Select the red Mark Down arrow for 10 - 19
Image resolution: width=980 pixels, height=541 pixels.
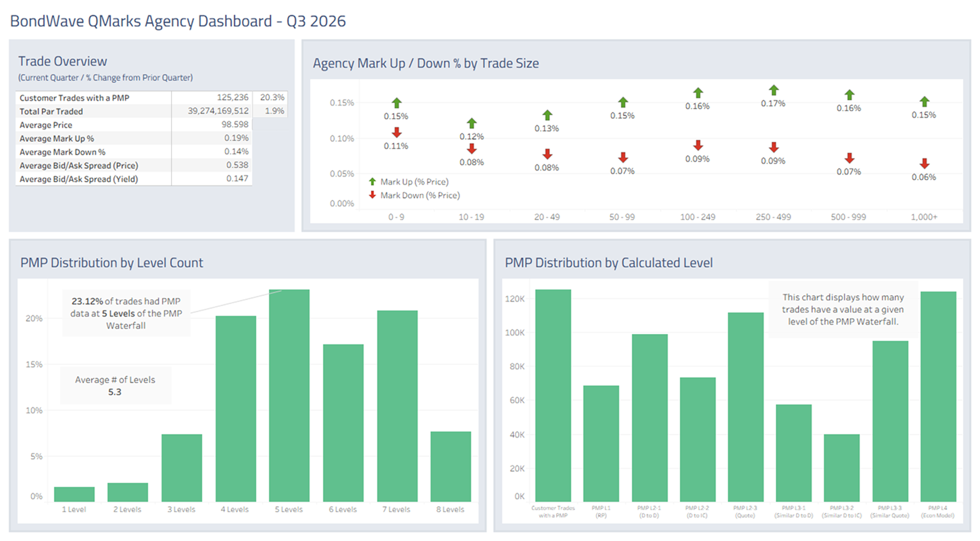coord(472,149)
